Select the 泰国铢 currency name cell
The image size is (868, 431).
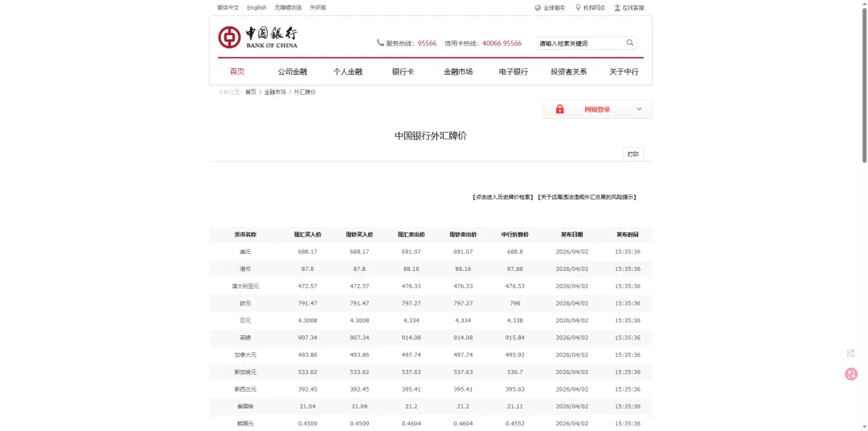(245, 407)
